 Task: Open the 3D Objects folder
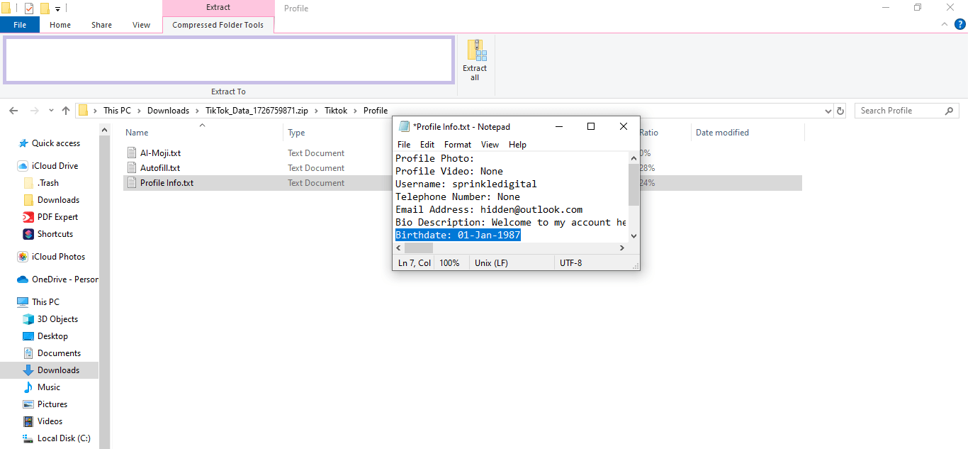pos(57,319)
